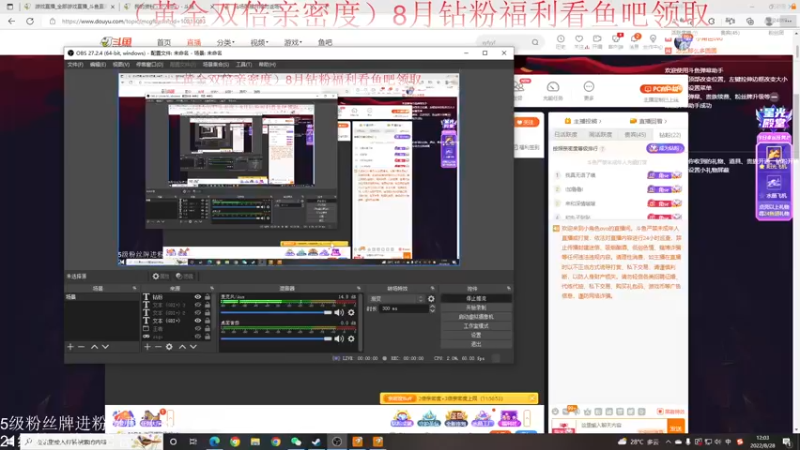The width and height of the screenshot is (800, 450).
Task: Open 麦克风/Aux audio settings gear
Action: 351,312
